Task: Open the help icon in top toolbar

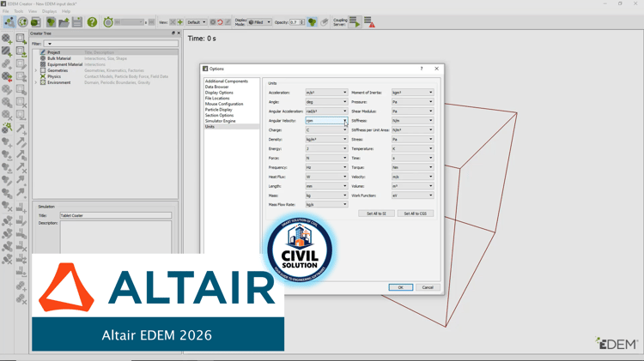Action: pyautogui.click(x=92, y=22)
